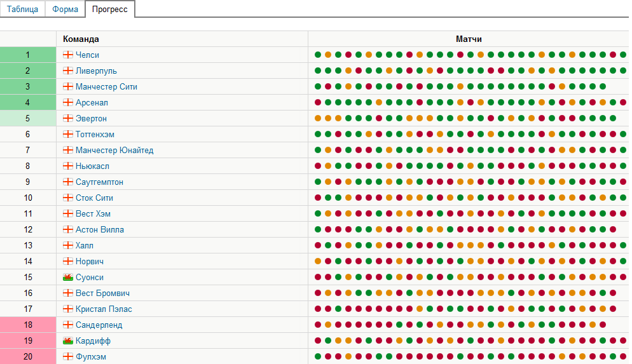Open the Кардифф team link

pyautogui.click(x=93, y=341)
